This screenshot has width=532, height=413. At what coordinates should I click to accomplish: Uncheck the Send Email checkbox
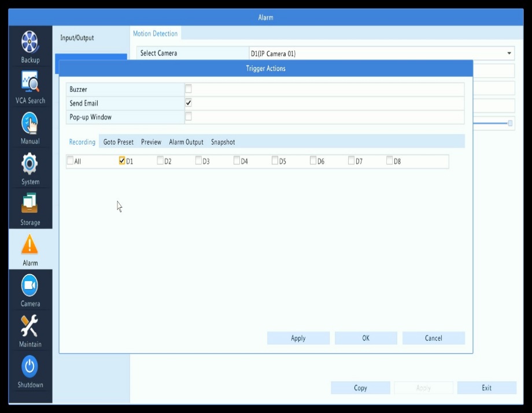pyautogui.click(x=188, y=103)
